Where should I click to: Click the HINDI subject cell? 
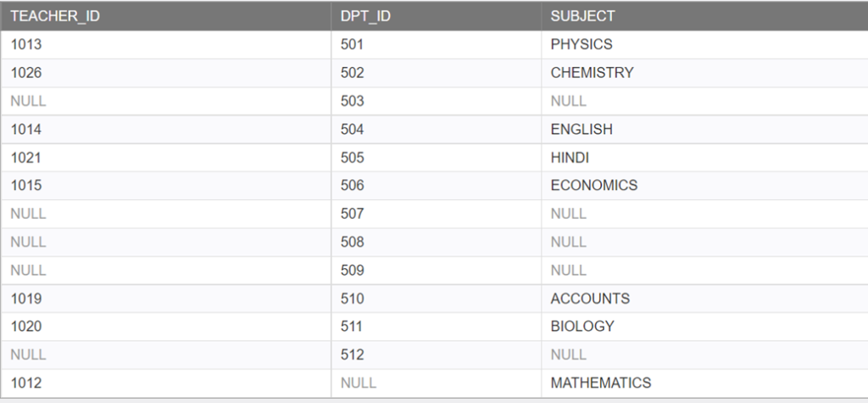[704, 158]
